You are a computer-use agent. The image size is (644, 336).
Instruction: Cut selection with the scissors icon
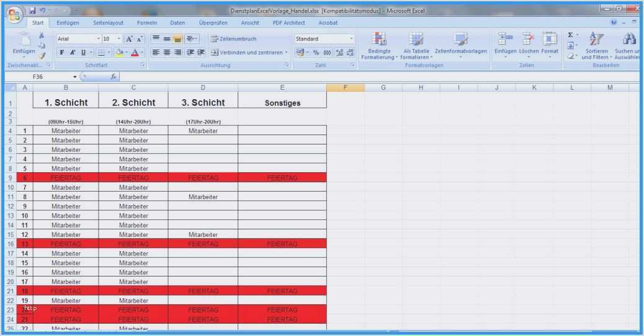[x=42, y=36]
